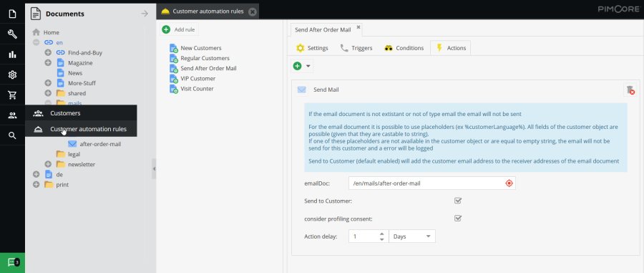Open the File sidebar icon
This screenshot has height=273, width=644.
pos(12,14)
